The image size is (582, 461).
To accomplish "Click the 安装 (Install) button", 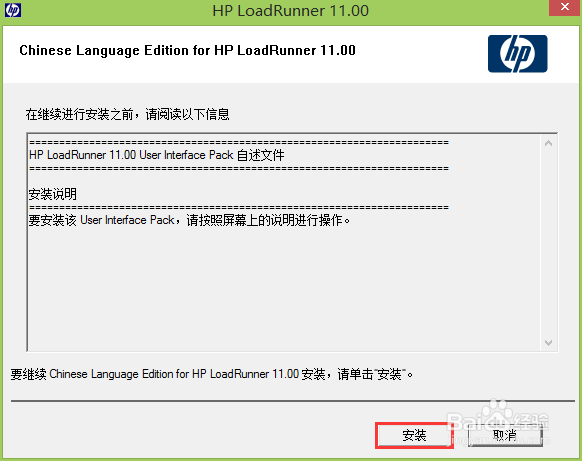I will [x=414, y=435].
